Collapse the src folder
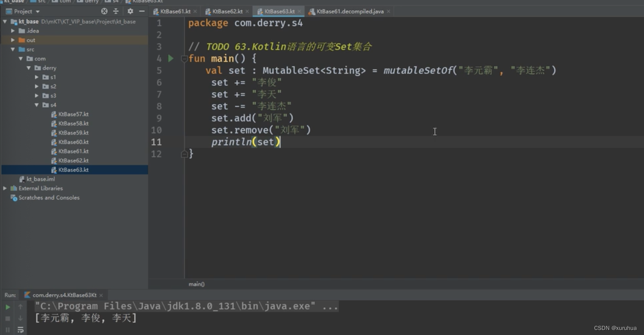Screen dimensions: 644x335 pyautogui.click(x=13, y=49)
